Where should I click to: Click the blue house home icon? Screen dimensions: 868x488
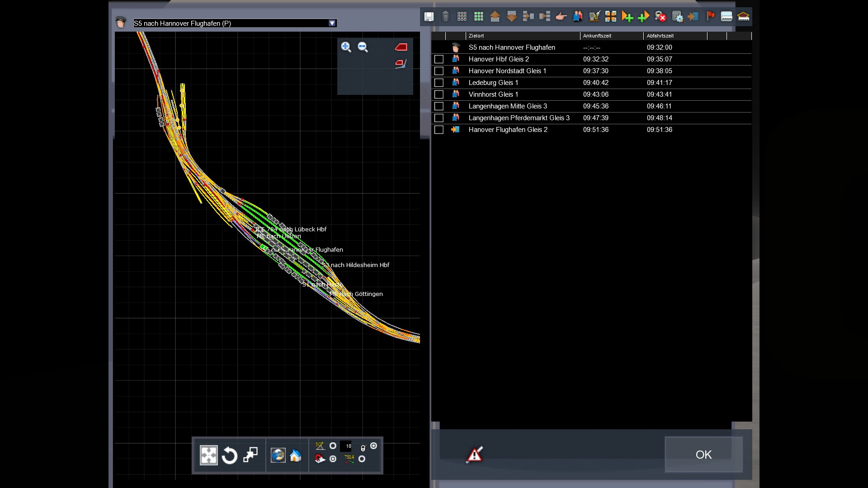295,455
